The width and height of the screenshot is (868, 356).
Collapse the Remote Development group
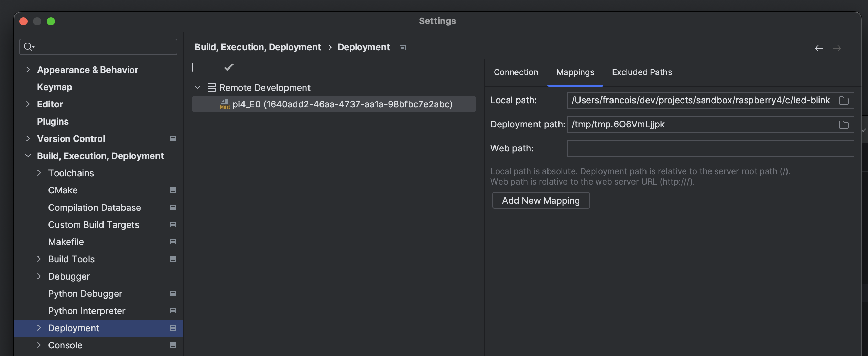click(197, 87)
